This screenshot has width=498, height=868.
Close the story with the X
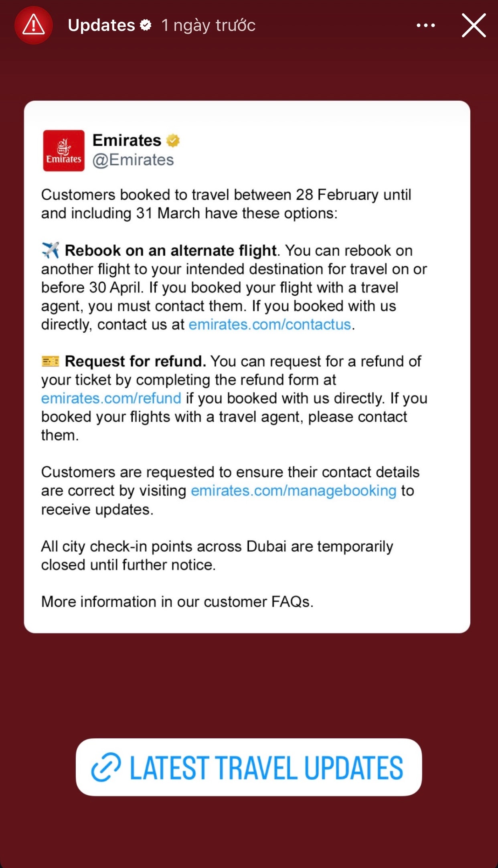[x=474, y=25]
